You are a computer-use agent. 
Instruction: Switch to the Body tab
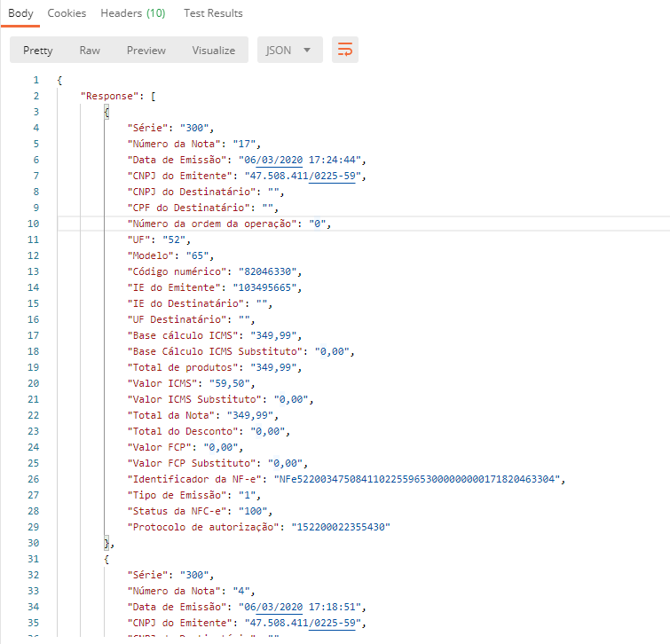point(20,13)
